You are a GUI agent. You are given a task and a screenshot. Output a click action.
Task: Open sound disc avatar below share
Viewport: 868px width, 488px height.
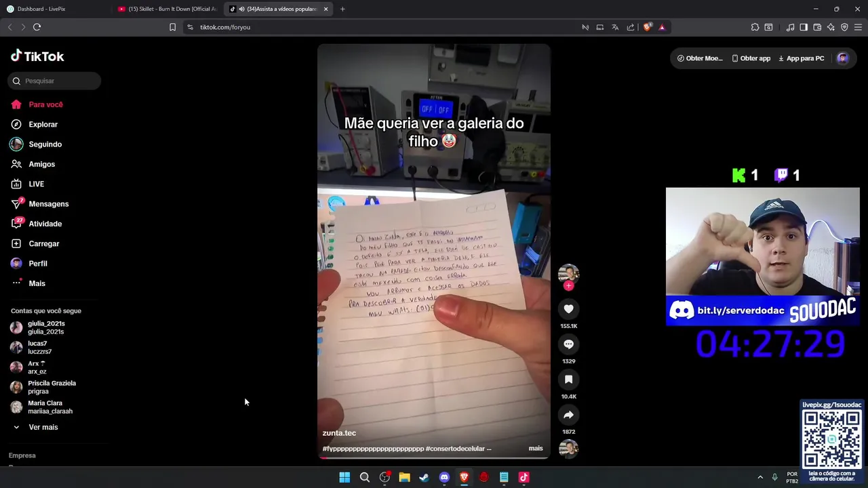click(x=568, y=449)
